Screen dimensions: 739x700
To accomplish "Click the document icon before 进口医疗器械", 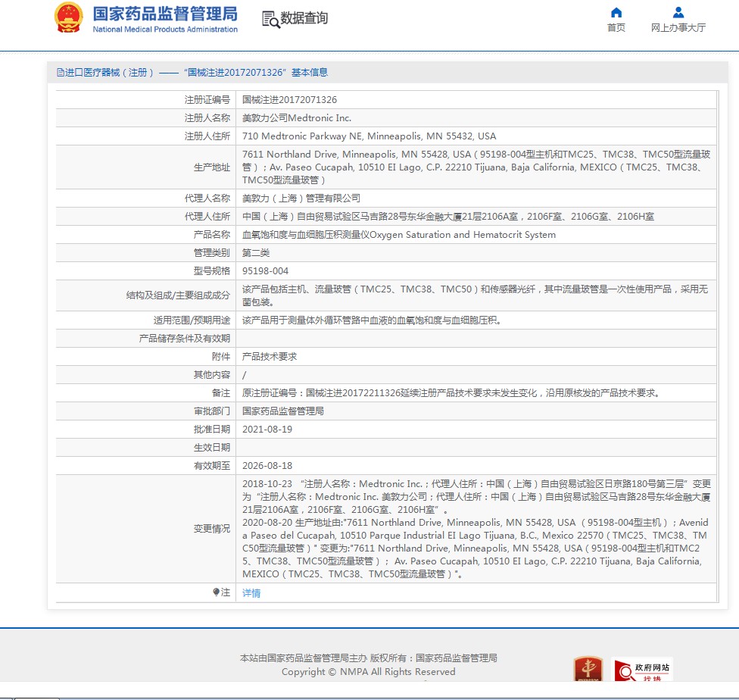I will [x=60, y=72].
